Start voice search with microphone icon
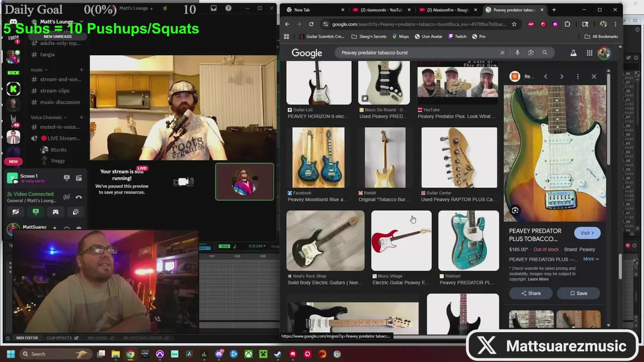Image resolution: width=644 pixels, height=362 pixels. click(x=517, y=52)
